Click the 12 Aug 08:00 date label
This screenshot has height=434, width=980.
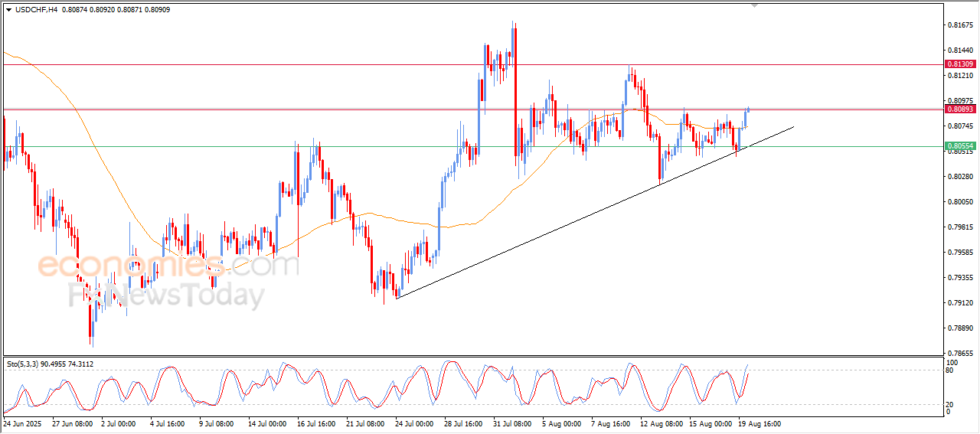[661, 423]
